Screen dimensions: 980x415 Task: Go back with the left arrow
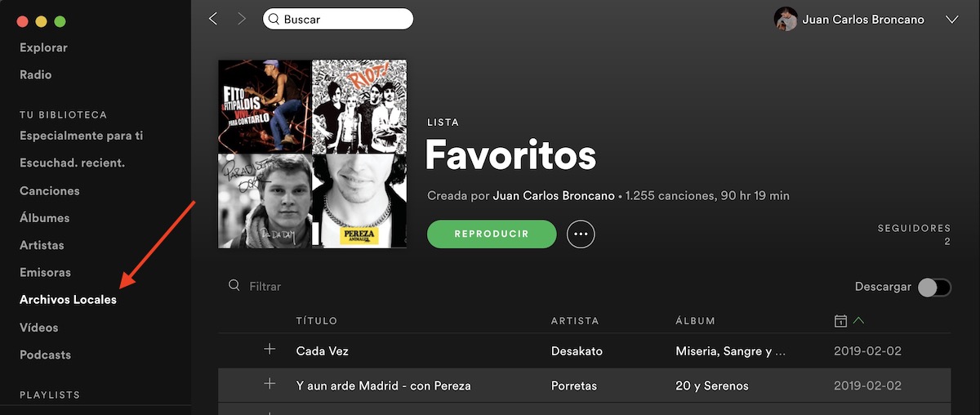pyautogui.click(x=213, y=19)
